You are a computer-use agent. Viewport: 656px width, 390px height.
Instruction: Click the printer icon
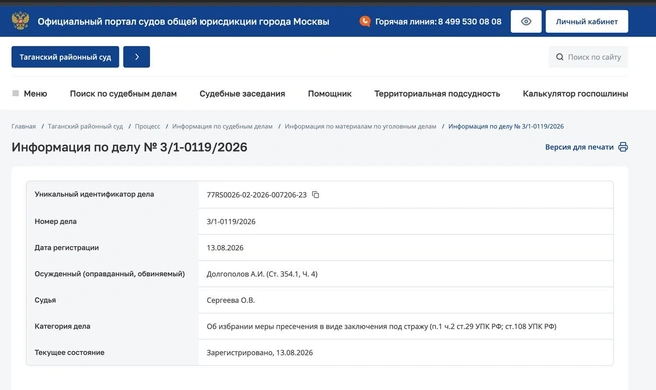point(623,147)
